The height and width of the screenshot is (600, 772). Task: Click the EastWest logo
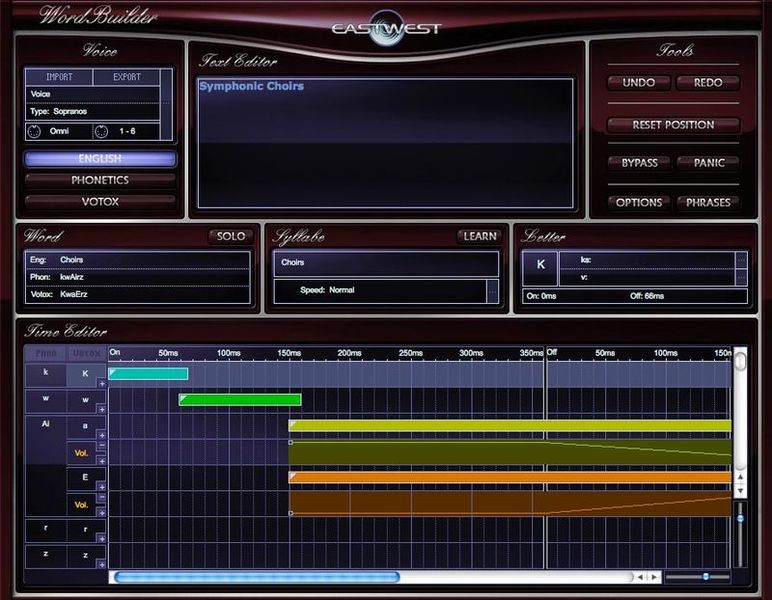pyautogui.click(x=386, y=28)
